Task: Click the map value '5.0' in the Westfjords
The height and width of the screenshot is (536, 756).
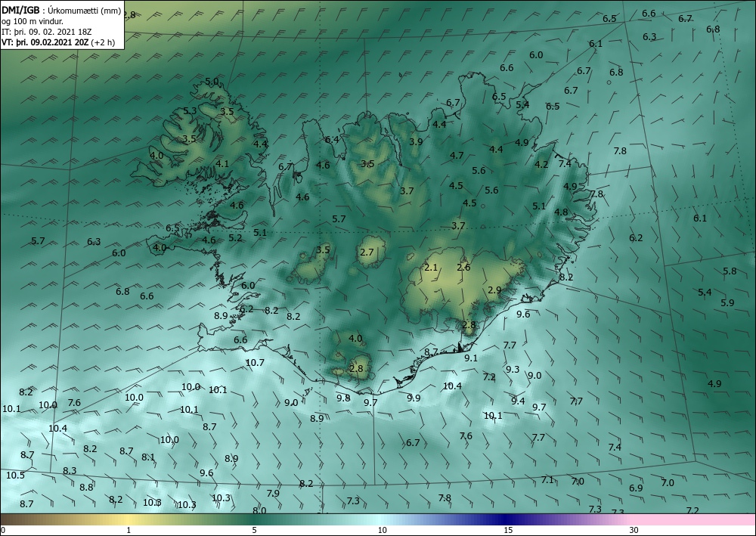Action: (212, 82)
